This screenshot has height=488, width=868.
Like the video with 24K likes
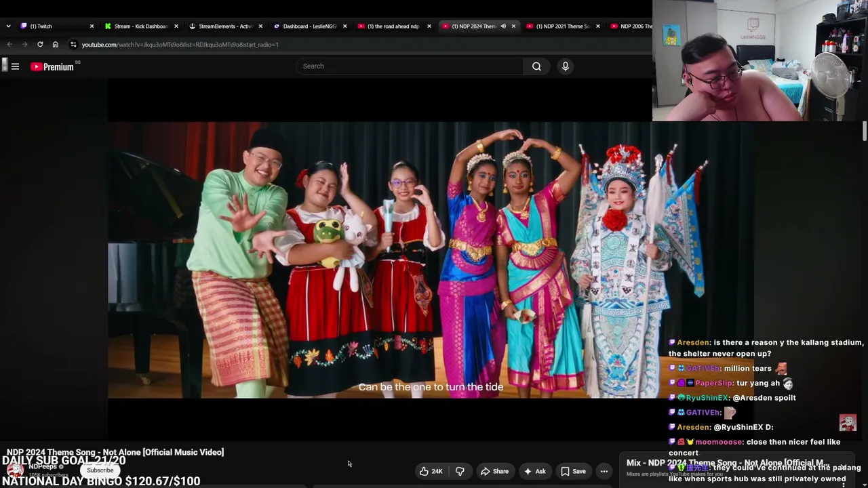tap(431, 472)
